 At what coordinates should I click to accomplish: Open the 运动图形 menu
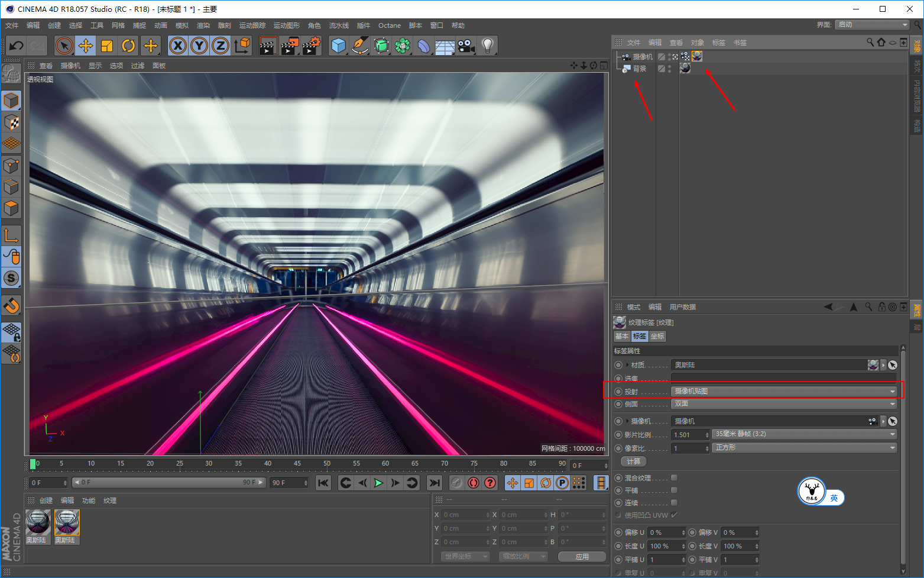[287, 25]
